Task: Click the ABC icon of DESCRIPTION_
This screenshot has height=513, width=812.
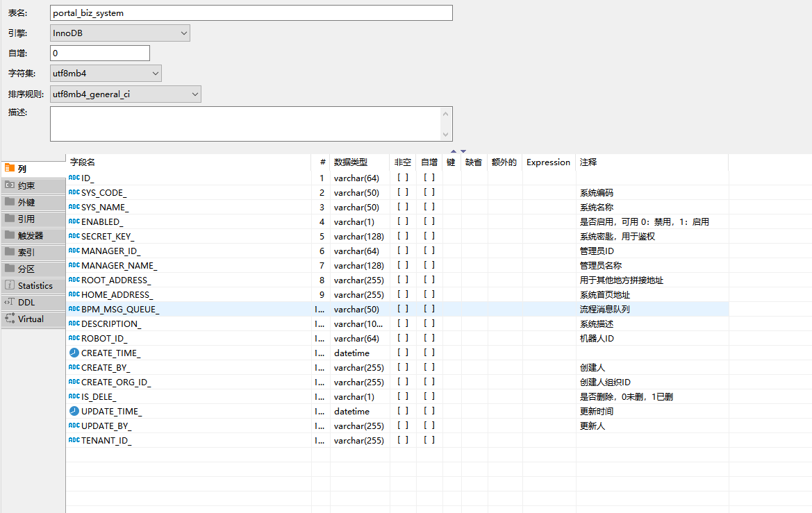Action: pos(74,323)
